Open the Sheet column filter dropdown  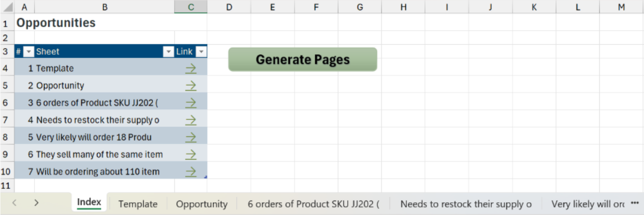coord(168,52)
